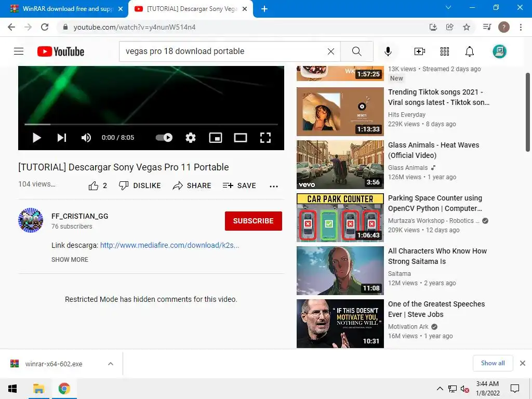Clear the search box text with X
This screenshot has width=532, height=399.
tap(331, 51)
